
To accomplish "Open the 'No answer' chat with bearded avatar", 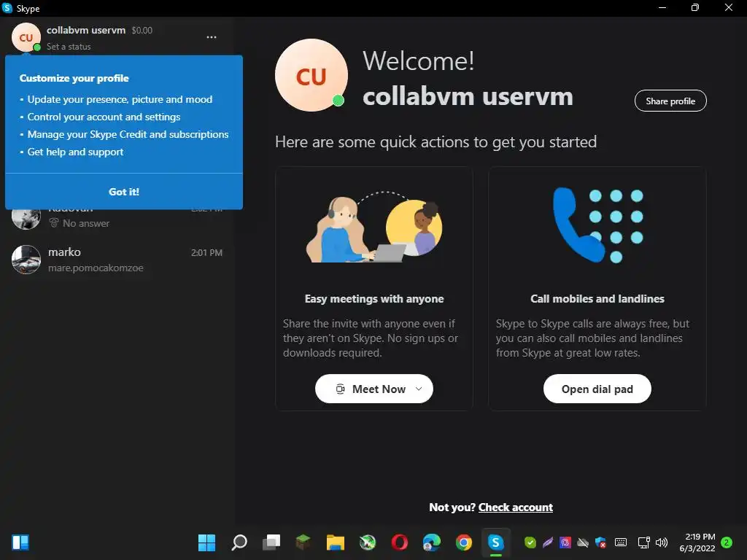I will (x=117, y=218).
